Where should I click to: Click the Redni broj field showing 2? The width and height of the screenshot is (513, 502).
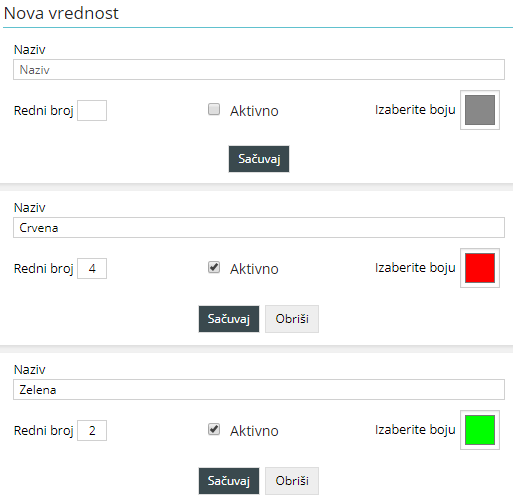coord(92,430)
